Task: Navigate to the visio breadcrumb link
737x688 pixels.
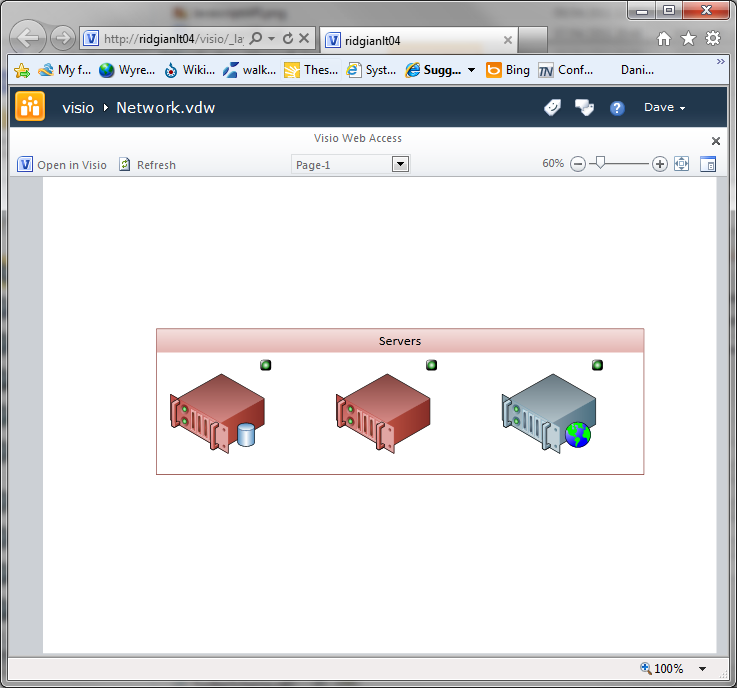Action: [x=77, y=108]
